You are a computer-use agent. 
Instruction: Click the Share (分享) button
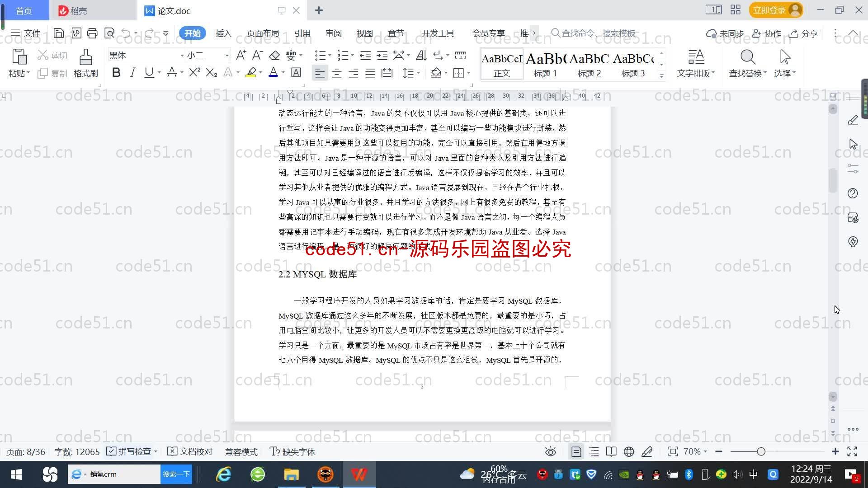pyautogui.click(x=804, y=33)
